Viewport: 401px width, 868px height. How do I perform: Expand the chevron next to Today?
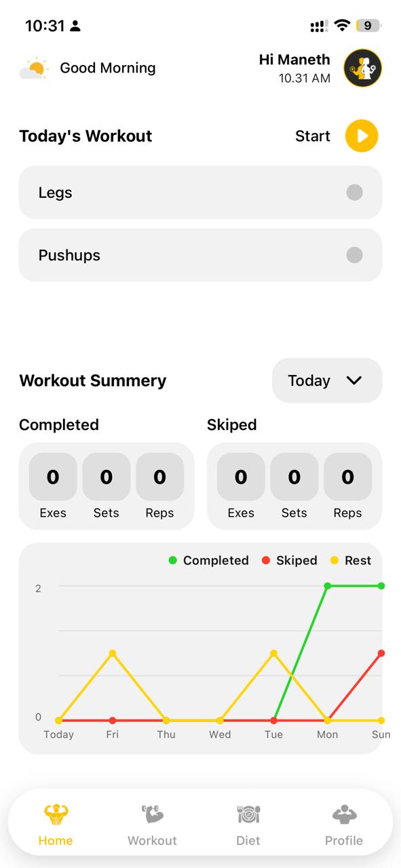[x=354, y=380]
